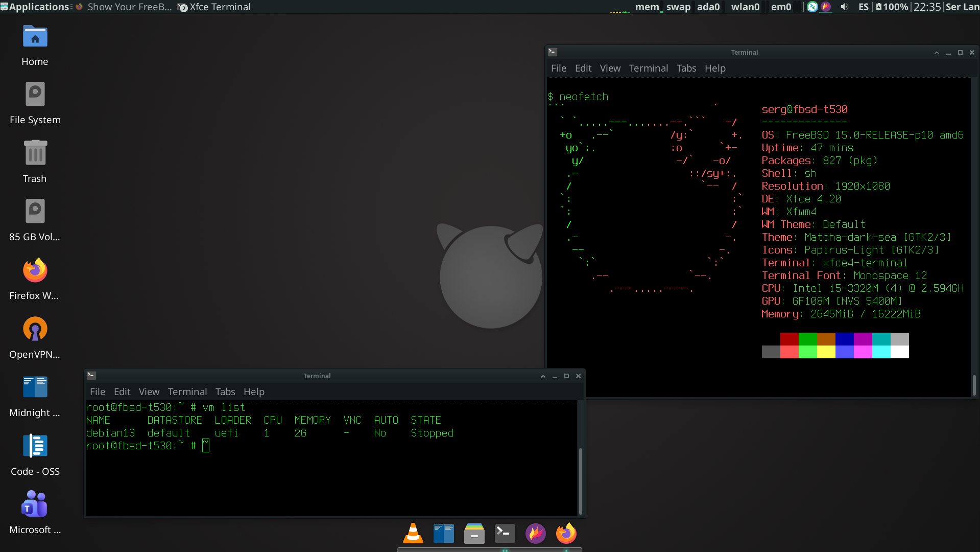Click the 'Memory: 2645MiB / 16222MiB' line
Screen dimensions: 980x552
point(841,314)
